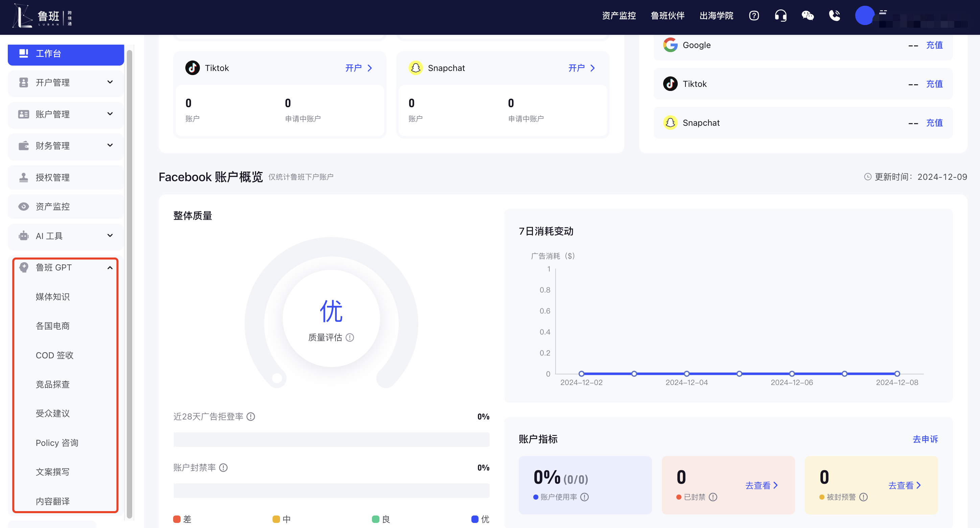Image resolution: width=980 pixels, height=528 pixels.
Task: Click 开户 link on Tiktok card
Action: pos(358,68)
